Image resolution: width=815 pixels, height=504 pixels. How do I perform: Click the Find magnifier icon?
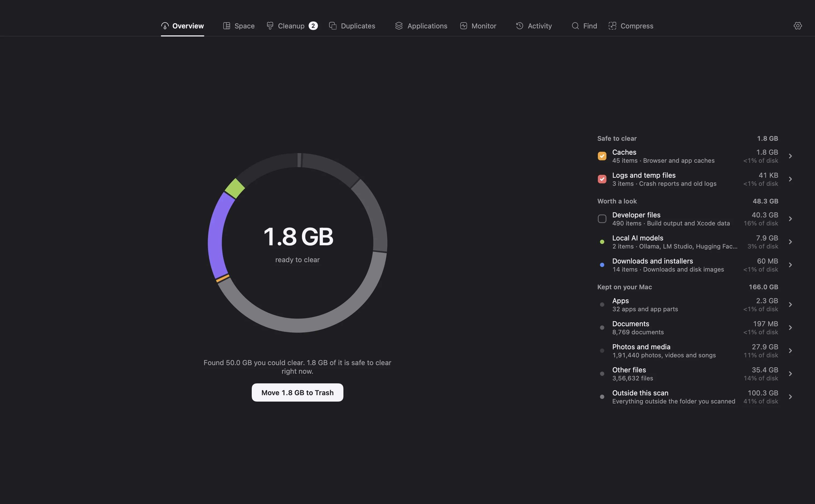(575, 26)
